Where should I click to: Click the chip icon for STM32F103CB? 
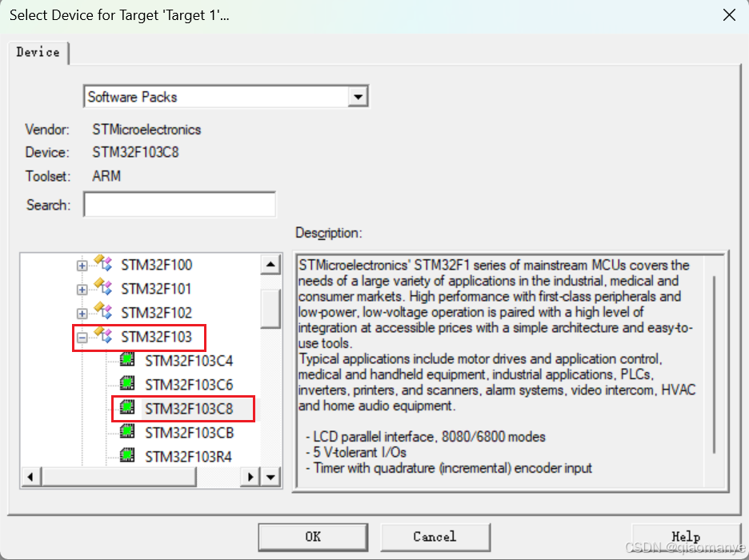click(x=127, y=431)
